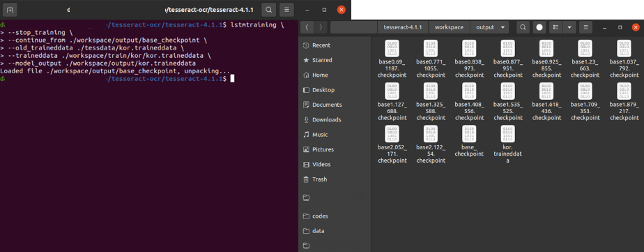
Task: Select file base0.69_1187.checkpoint
Action: (392, 59)
